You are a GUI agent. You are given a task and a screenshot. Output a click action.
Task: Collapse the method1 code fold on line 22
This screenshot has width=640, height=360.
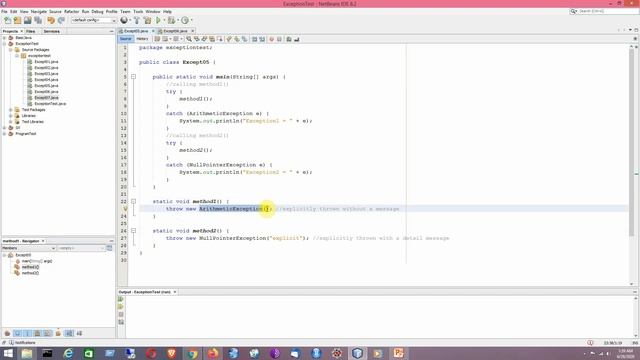(133, 201)
